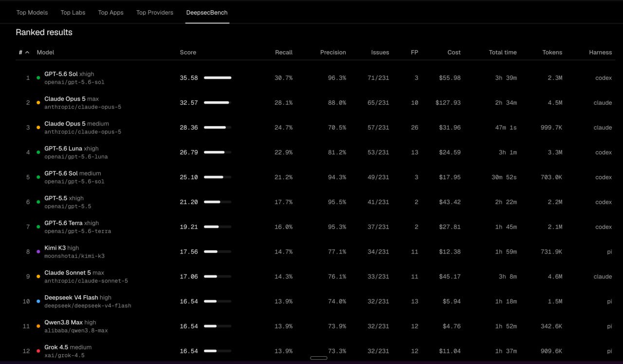Click the red dot beside Grok 4.5
The width and height of the screenshot is (623, 364).
point(38,351)
